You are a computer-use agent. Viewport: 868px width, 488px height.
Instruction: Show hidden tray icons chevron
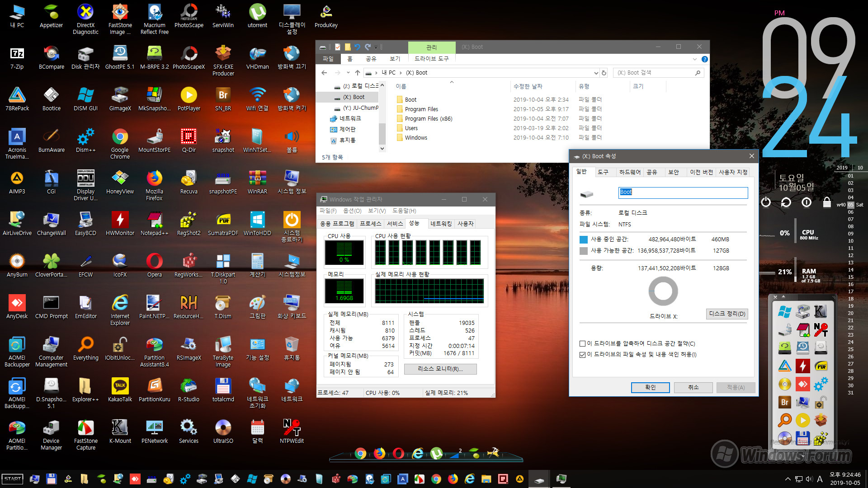(x=788, y=479)
